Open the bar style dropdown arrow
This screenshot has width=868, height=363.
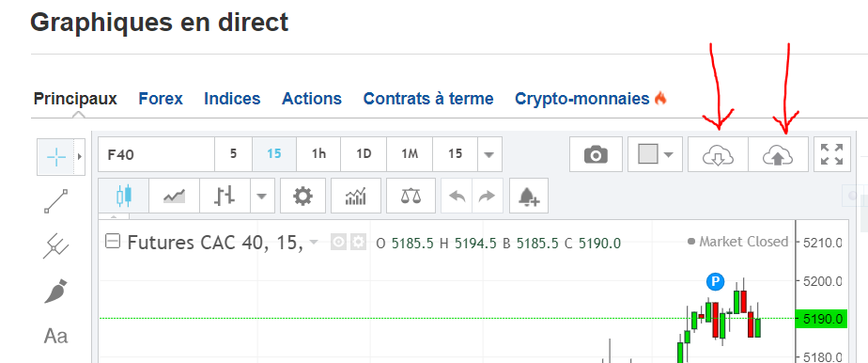coord(262,196)
